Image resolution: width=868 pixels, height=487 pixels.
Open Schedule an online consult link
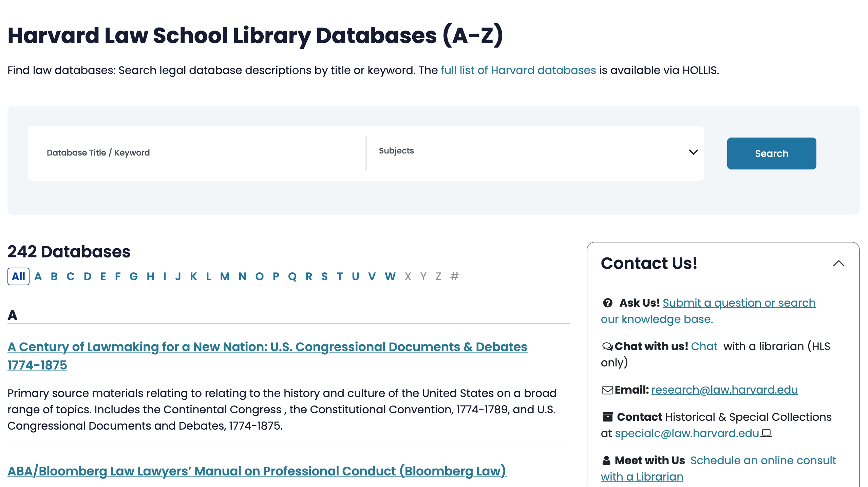point(718,468)
